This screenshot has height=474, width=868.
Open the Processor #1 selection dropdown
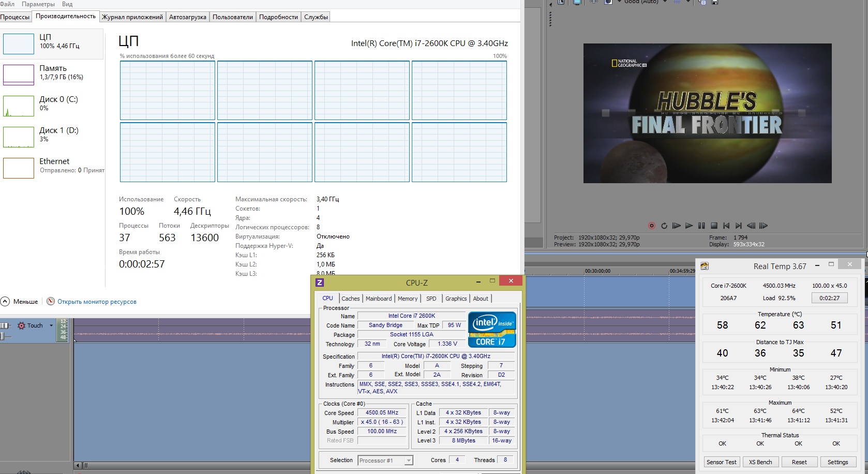tap(409, 461)
